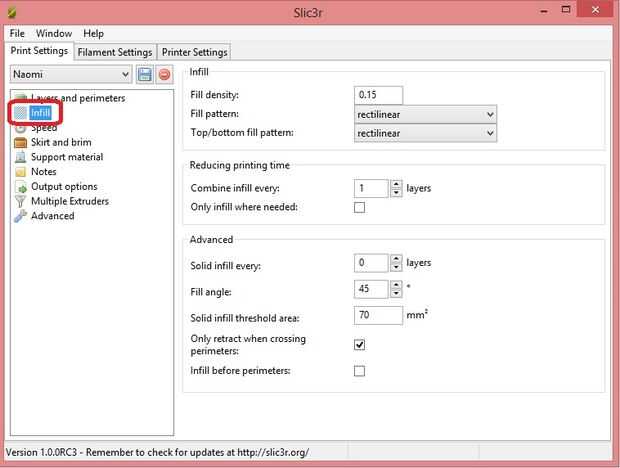Click the Multiple Extruders funnel icon
Viewport: 620px width, 468px height.
(x=21, y=201)
